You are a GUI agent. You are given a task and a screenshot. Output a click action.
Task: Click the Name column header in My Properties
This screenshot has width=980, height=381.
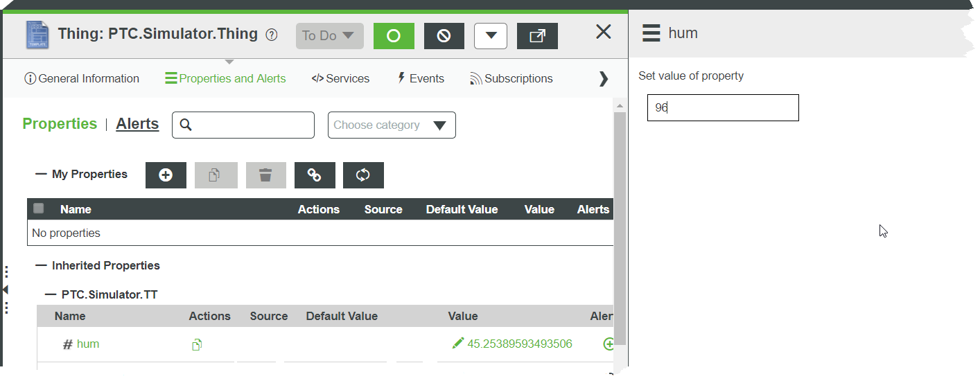coord(76,209)
